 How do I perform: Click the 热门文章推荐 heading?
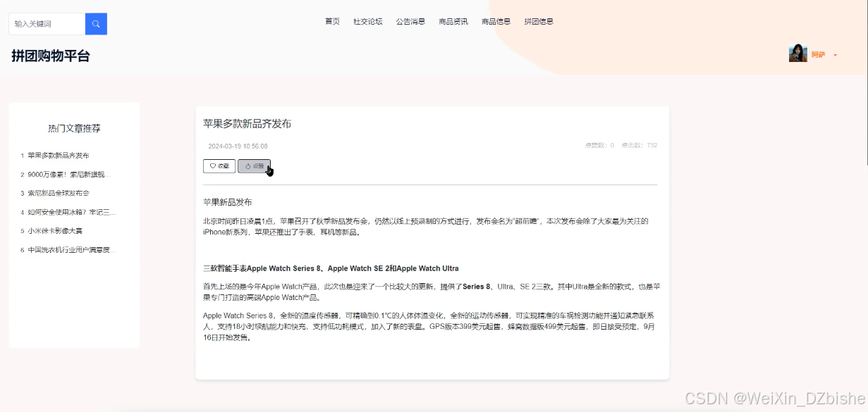[x=74, y=128]
